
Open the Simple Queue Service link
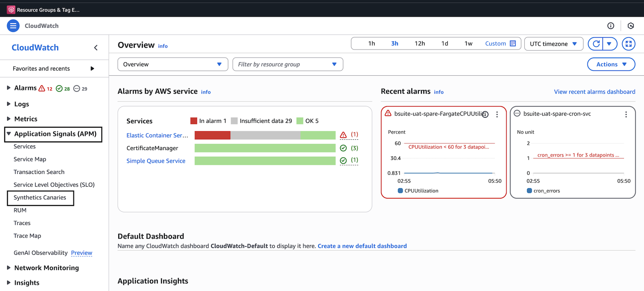point(156,161)
